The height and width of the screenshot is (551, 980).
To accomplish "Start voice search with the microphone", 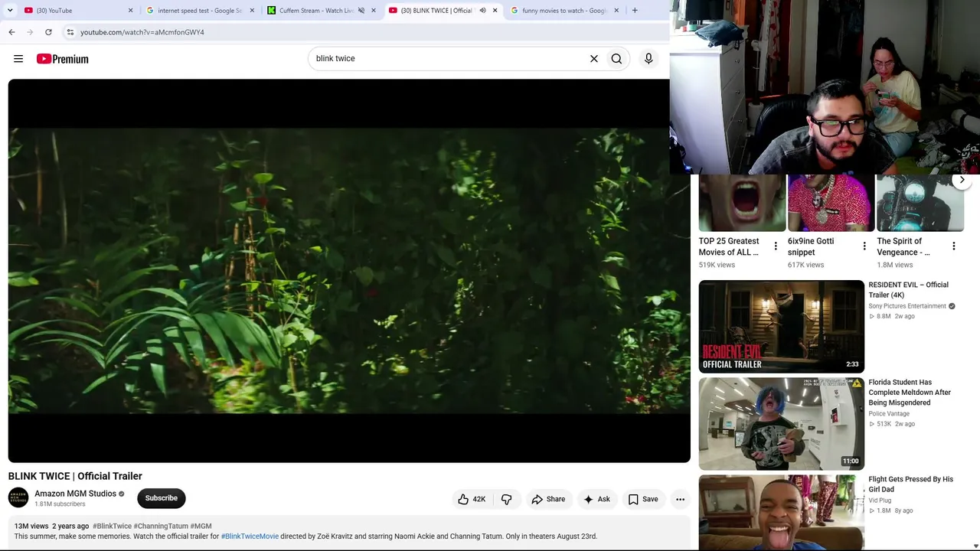I will (x=648, y=58).
